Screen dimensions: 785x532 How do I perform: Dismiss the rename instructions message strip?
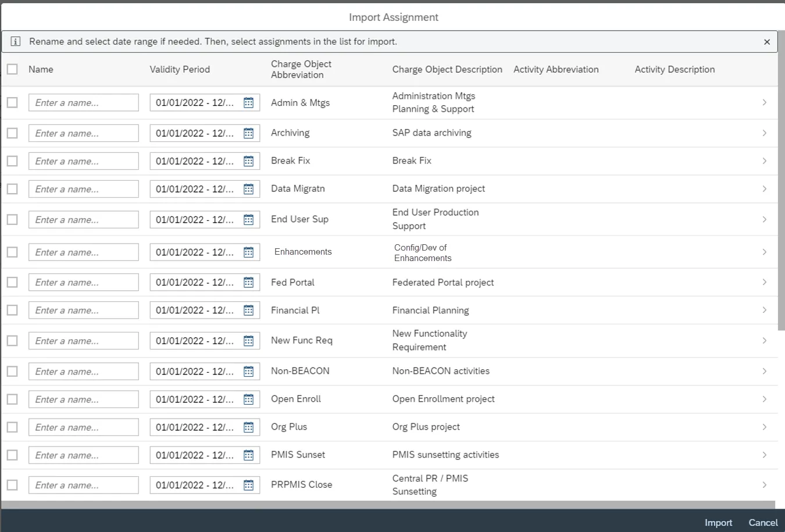766,42
